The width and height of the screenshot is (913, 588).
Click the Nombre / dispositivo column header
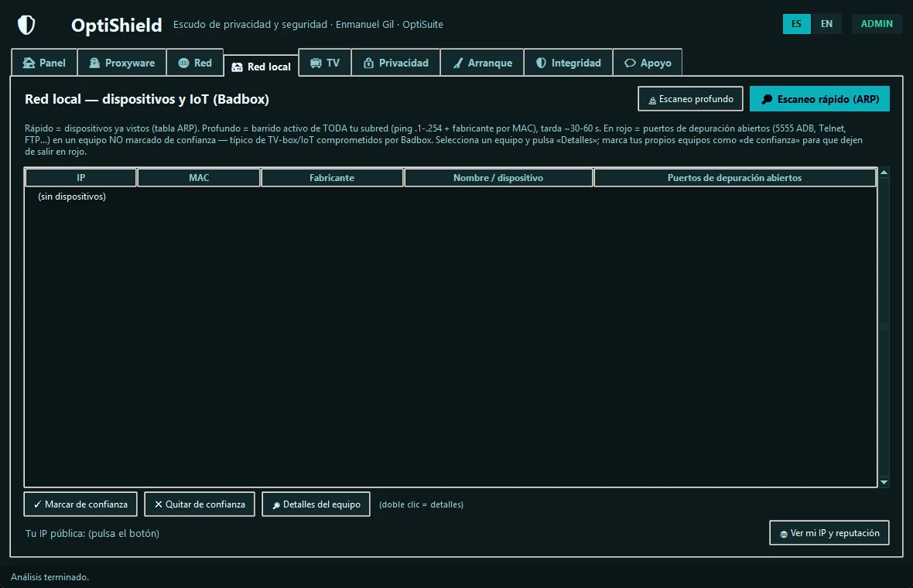(x=498, y=178)
